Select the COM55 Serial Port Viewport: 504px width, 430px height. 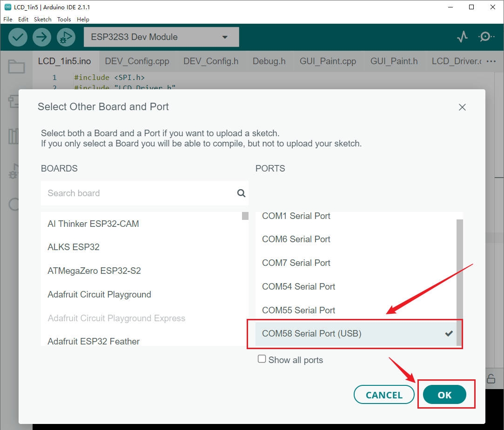(x=356, y=310)
